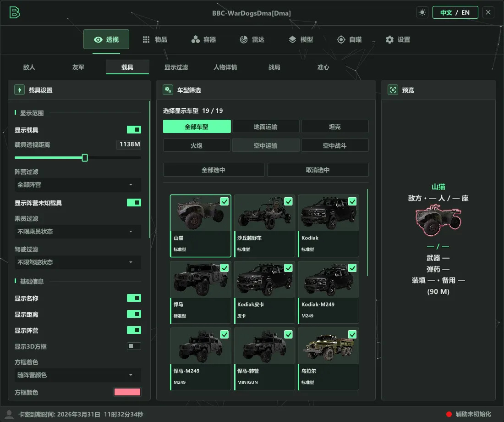This screenshot has width=504, height=422.
Task: Uncheck the Kodiak-M249 checkbox
Action: [x=352, y=268]
